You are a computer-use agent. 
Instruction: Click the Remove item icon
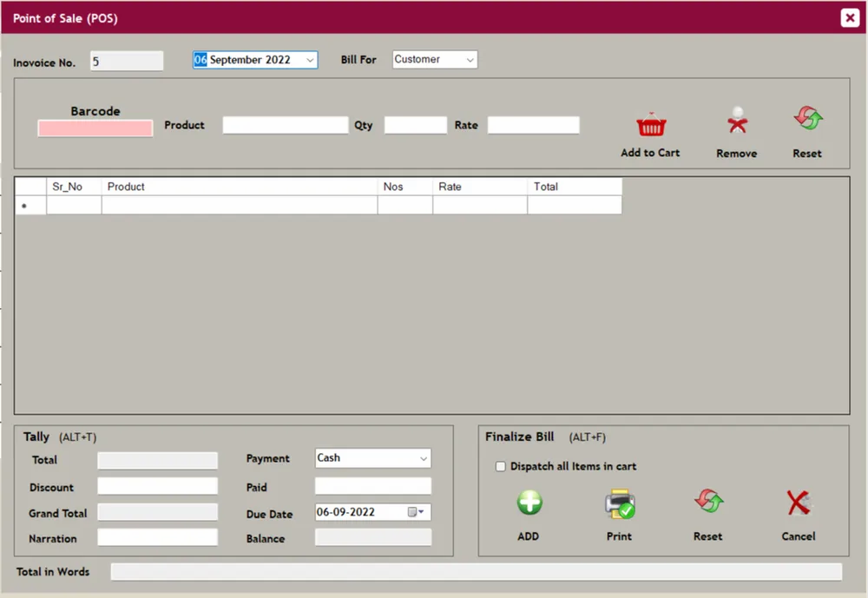[x=737, y=121]
